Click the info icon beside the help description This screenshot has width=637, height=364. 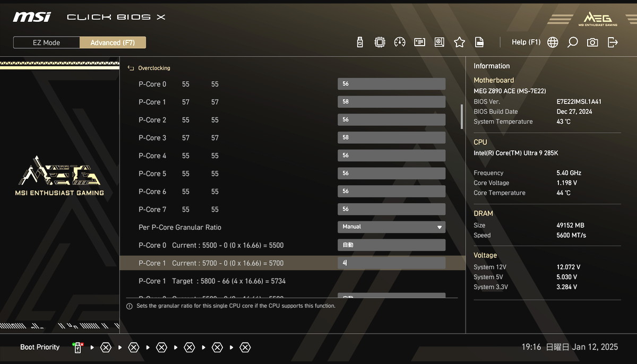[x=129, y=306]
